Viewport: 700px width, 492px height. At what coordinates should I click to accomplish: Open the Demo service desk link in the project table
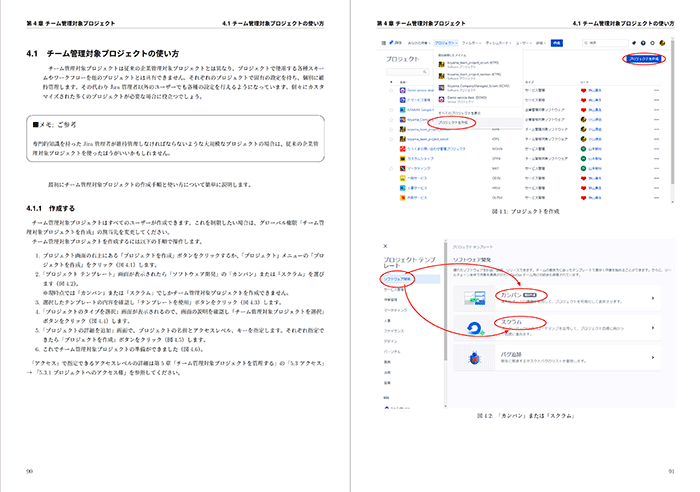click(420, 90)
